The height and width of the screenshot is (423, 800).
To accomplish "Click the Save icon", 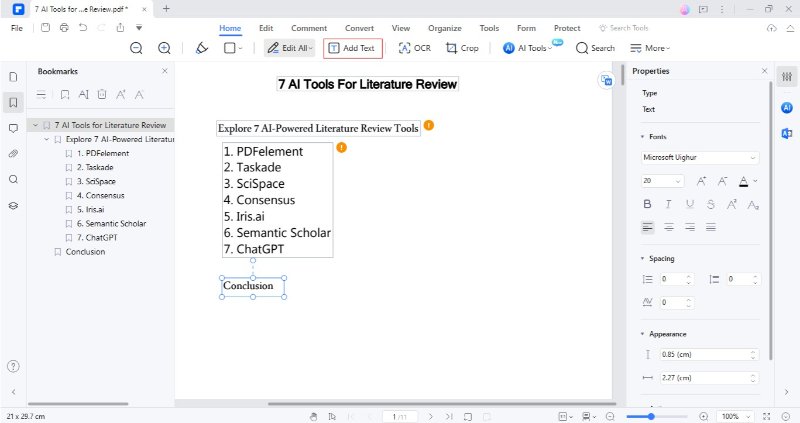I will [45, 28].
